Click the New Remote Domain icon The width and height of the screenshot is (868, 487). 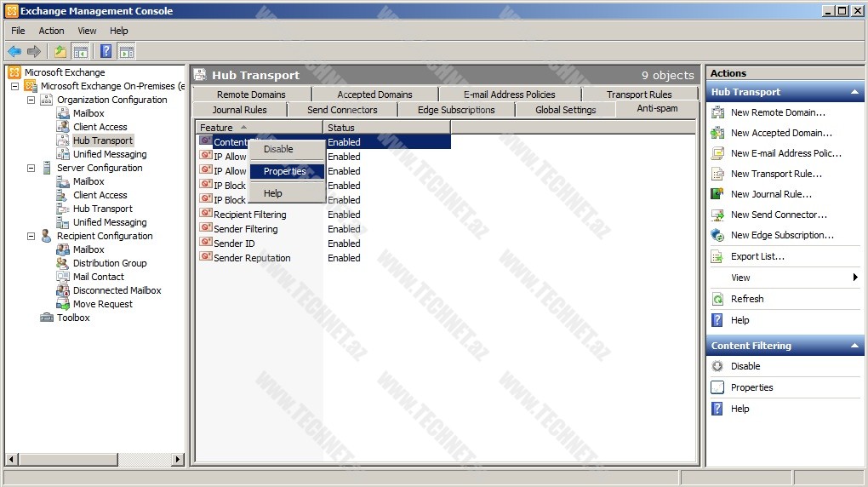click(717, 112)
